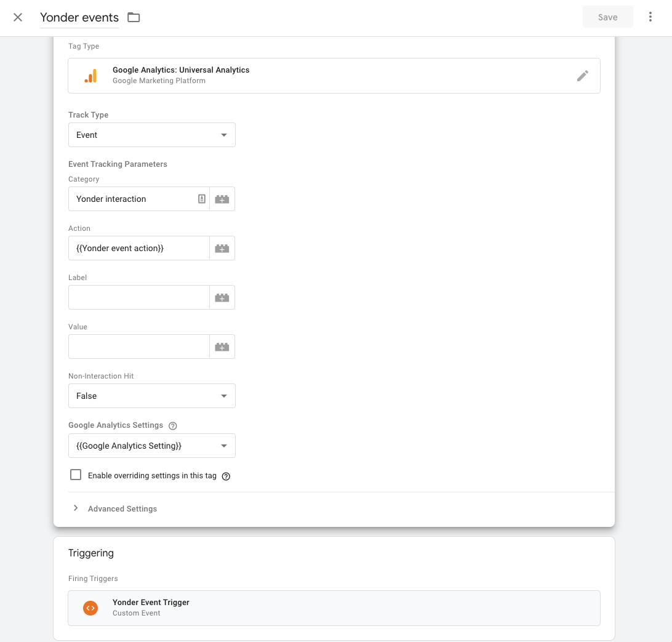
Task: Click the Firing Triggers label
Action: coord(93,579)
